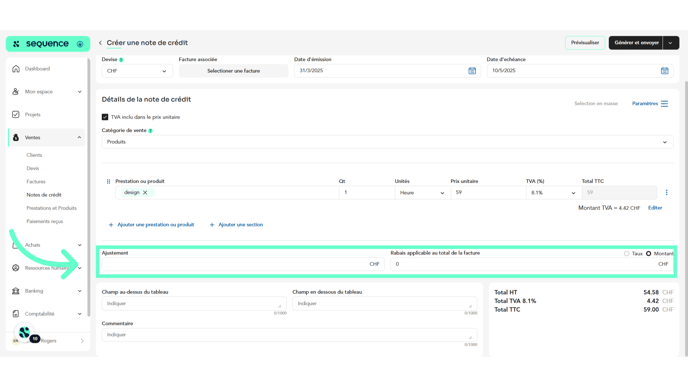Expand the Mon espace menu chevron
This screenshot has height=387, width=688.
79,92
